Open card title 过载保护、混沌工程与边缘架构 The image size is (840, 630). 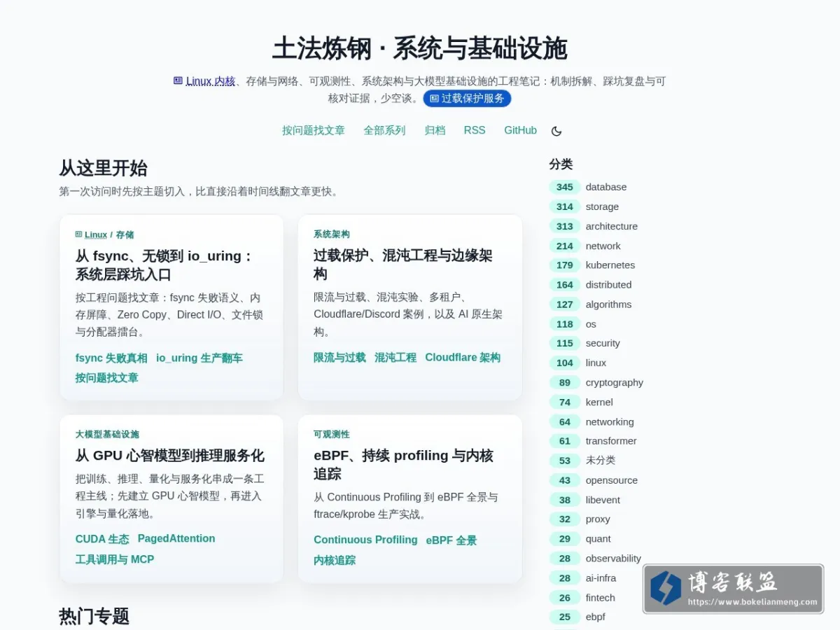(403, 265)
